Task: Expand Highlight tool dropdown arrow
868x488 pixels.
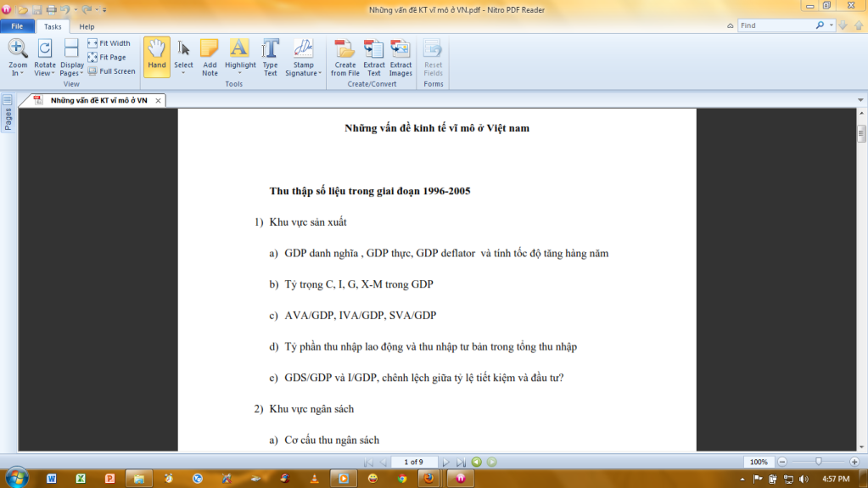Action: (x=239, y=73)
